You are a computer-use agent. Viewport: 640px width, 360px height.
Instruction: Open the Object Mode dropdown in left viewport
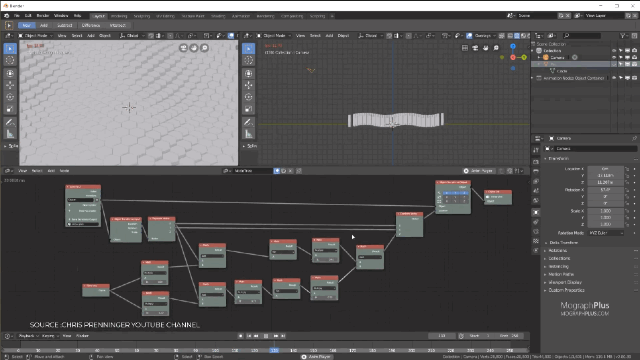coord(36,36)
